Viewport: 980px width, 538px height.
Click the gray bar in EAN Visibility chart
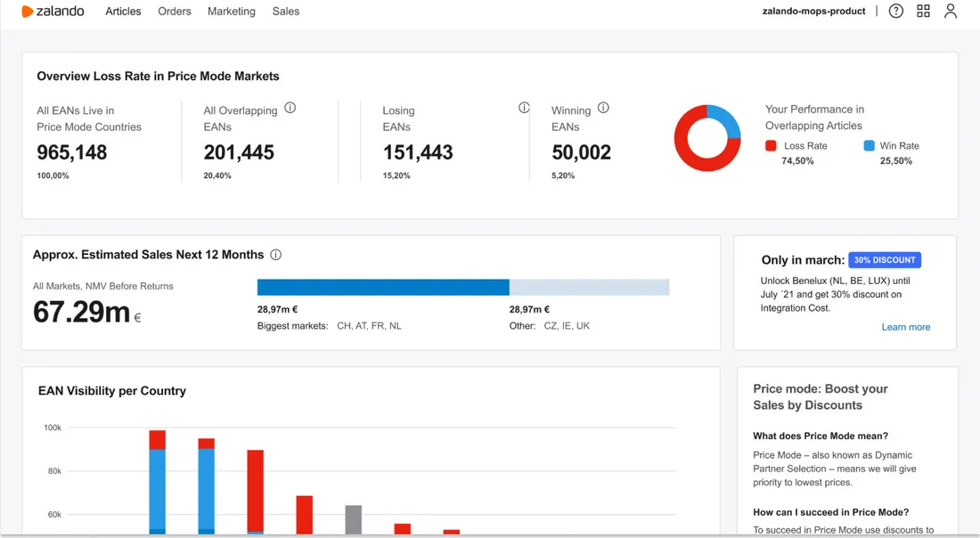pyautogui.click(x=353, y=520)
